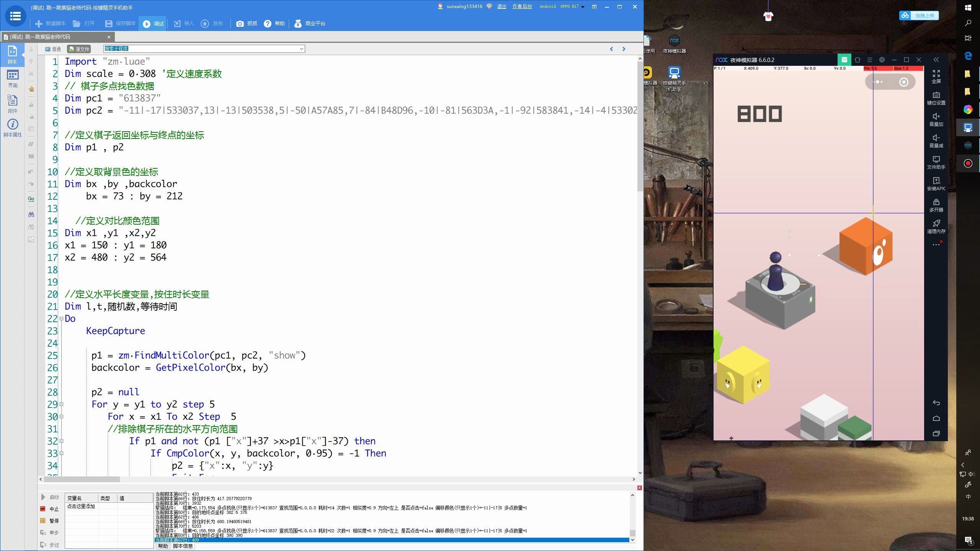Click the Run/Test script button

[154, 23]
